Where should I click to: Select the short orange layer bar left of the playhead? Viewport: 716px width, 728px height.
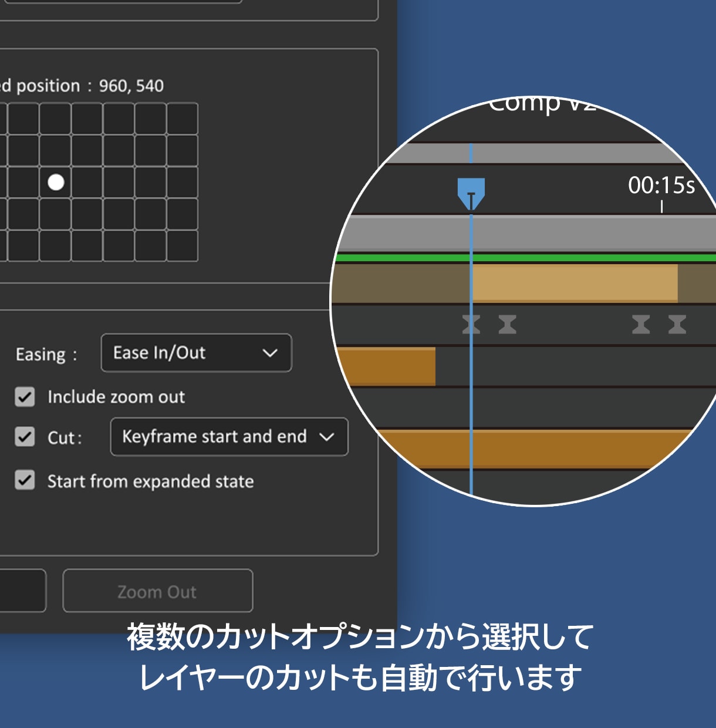pos(386,366)
